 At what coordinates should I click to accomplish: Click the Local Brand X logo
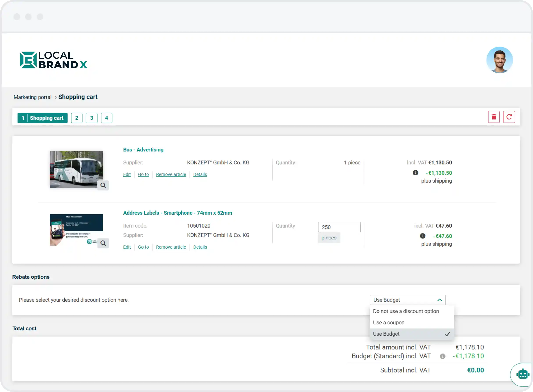(x=54, y=60)
